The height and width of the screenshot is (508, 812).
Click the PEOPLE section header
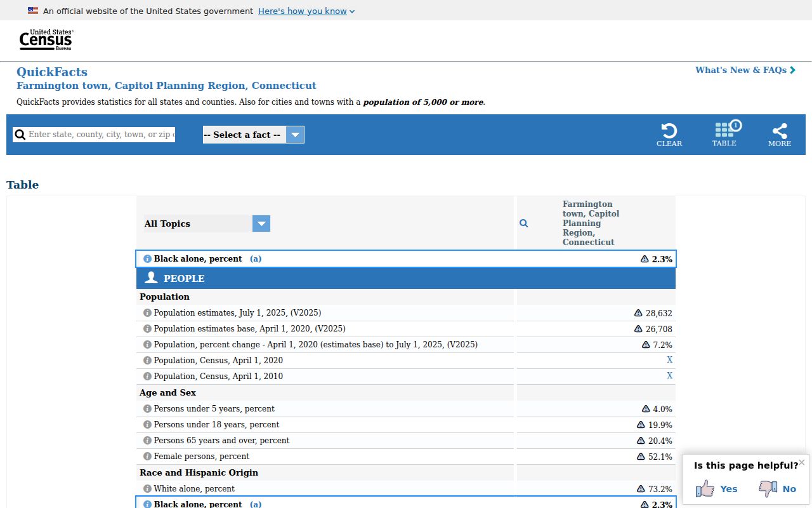(x=406, y=278)
